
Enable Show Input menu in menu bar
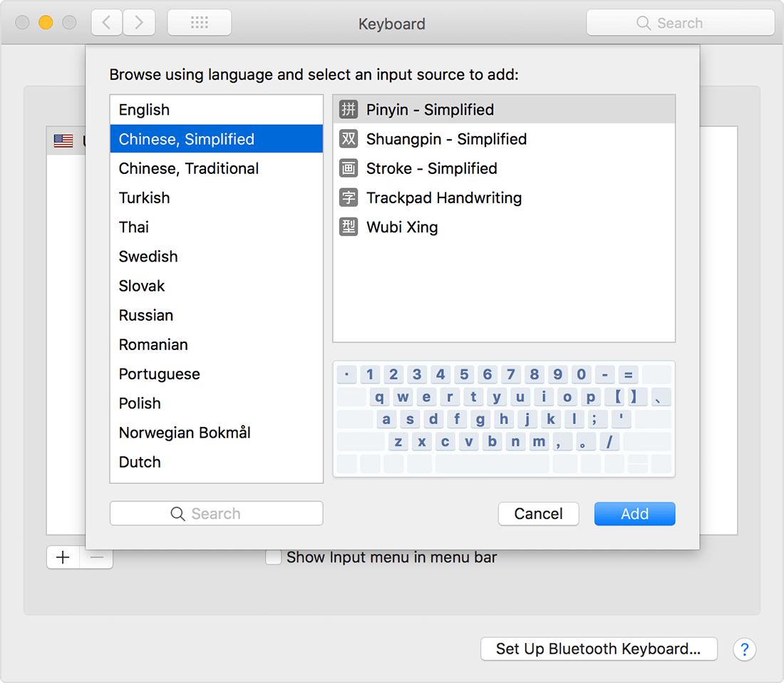point(273,558)
